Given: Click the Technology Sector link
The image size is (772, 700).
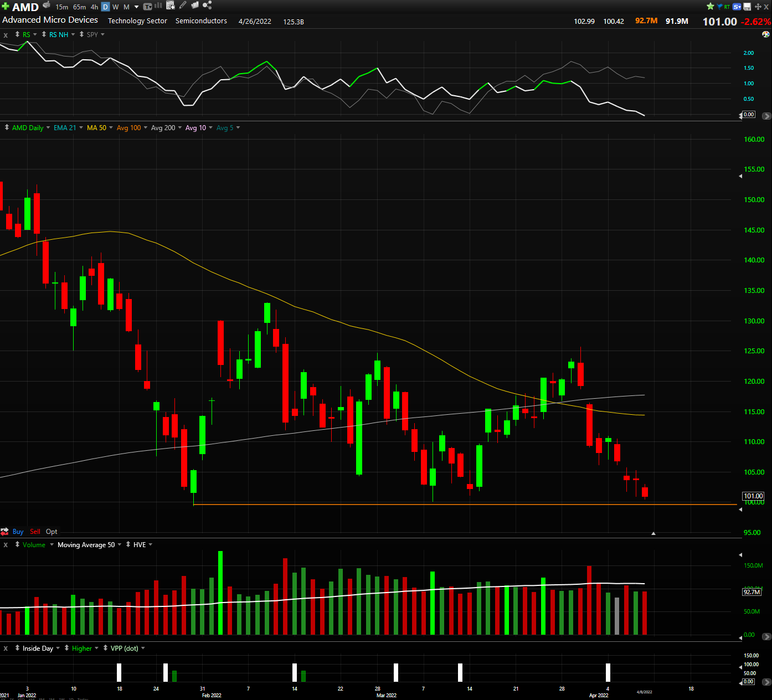Looking at the screenshot, I should (x=137, y=20).
